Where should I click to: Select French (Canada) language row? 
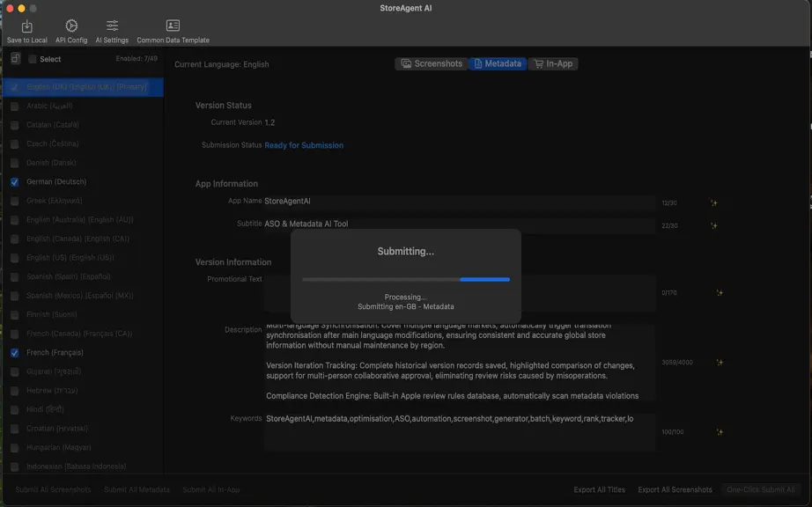(83, 334)
